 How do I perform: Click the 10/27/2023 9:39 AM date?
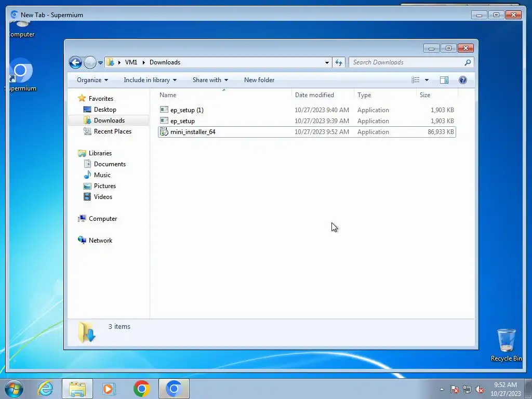point(322,121)
